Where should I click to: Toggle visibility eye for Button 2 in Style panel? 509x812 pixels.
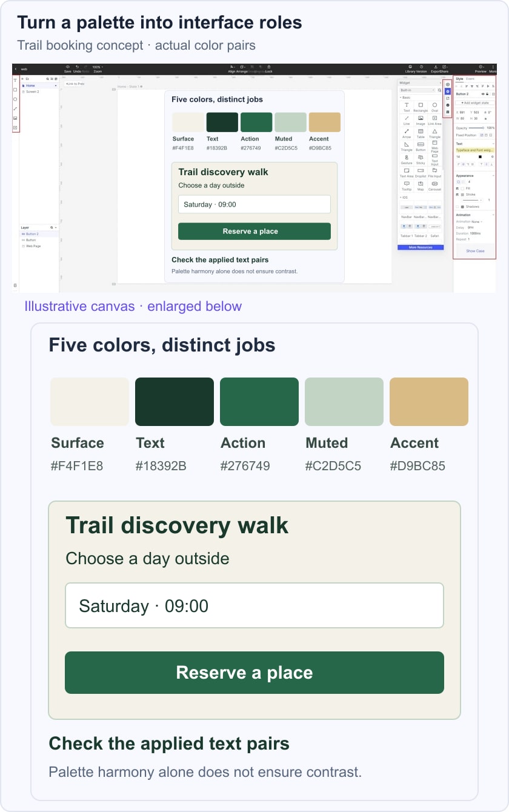coord(484,94)
